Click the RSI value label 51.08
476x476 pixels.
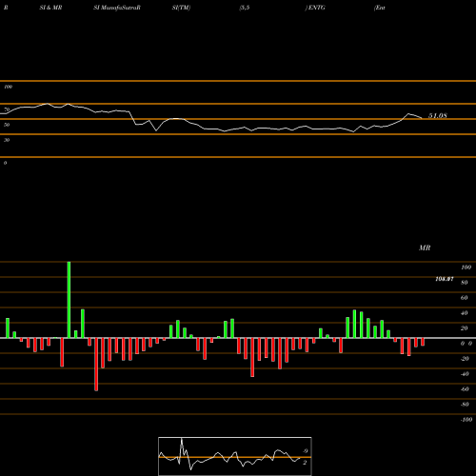pos(438,116)
